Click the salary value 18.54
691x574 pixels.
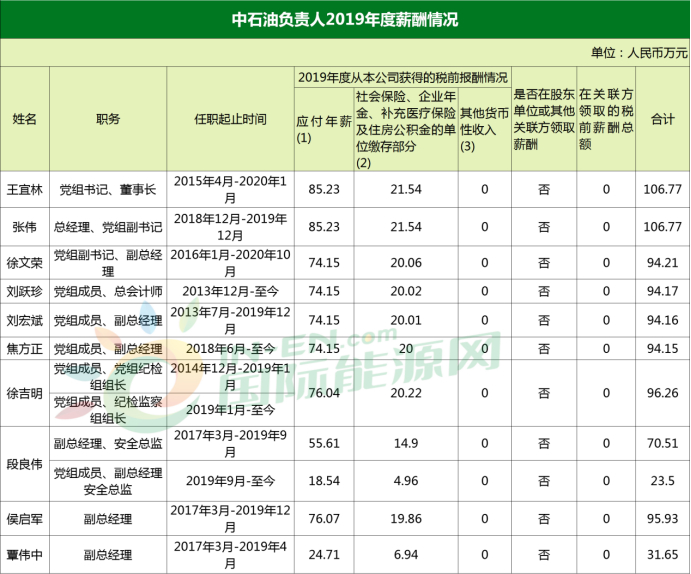click(x=324, y=481)
